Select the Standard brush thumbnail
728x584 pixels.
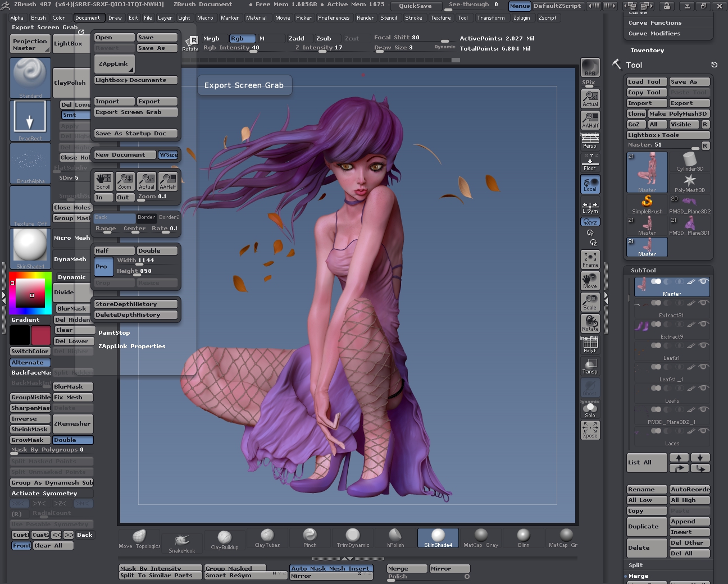click(30, 78)
